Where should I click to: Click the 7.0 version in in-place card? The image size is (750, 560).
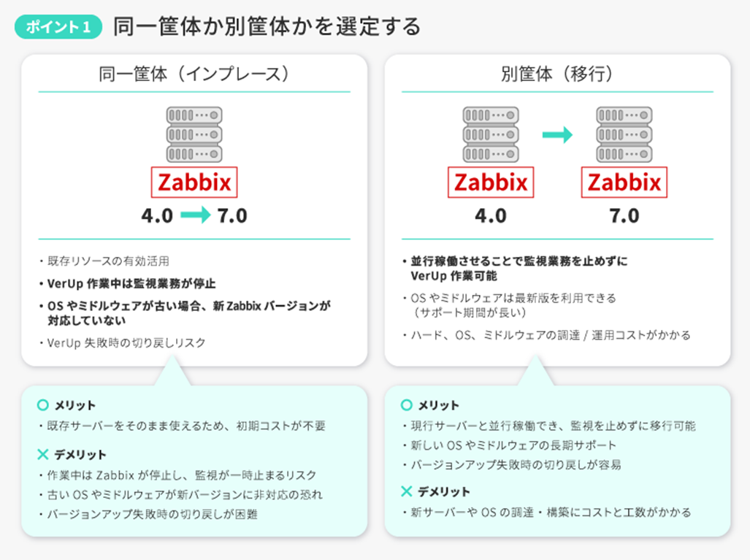232,215
